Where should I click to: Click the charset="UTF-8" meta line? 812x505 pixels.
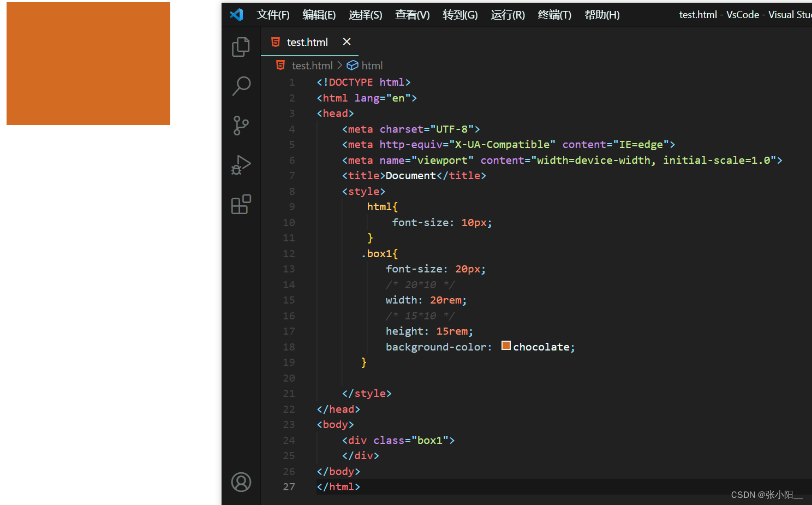pos(411,129)
